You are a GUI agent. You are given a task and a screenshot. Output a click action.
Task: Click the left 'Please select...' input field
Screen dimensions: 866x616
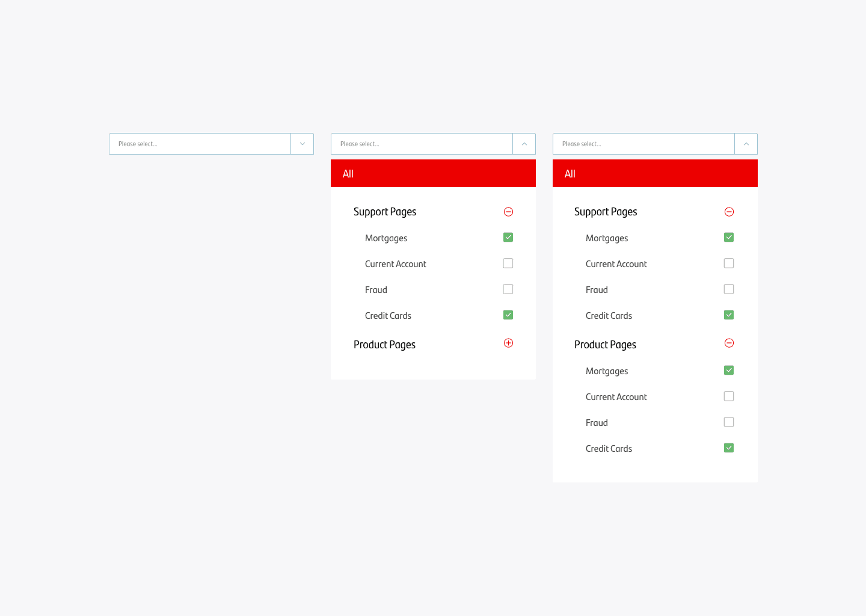point(200,144)
